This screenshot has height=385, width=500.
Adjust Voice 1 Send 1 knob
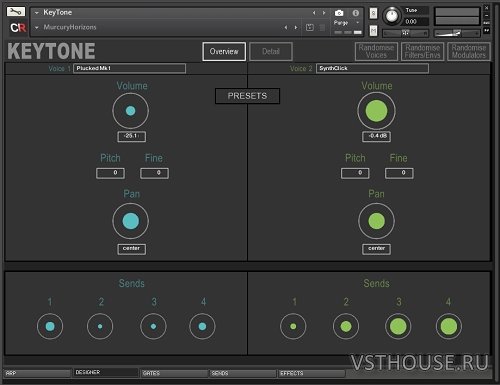click(50, 326)
